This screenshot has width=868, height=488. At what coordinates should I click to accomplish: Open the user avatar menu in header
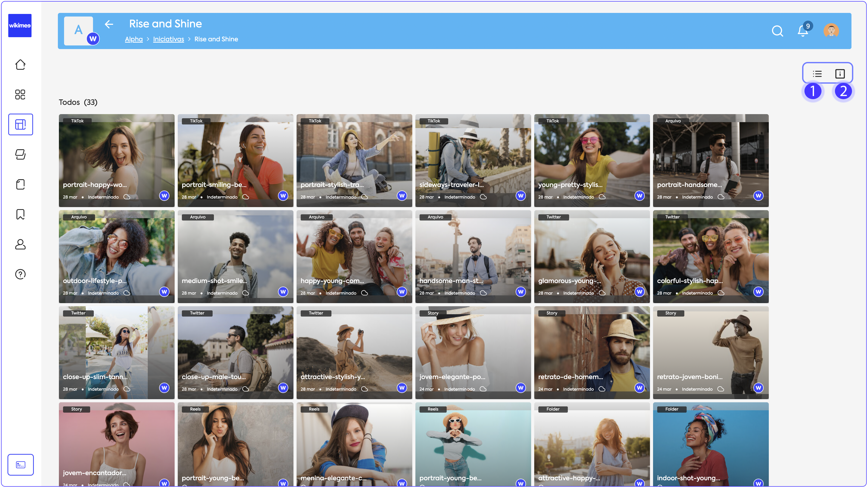[831, 31]
